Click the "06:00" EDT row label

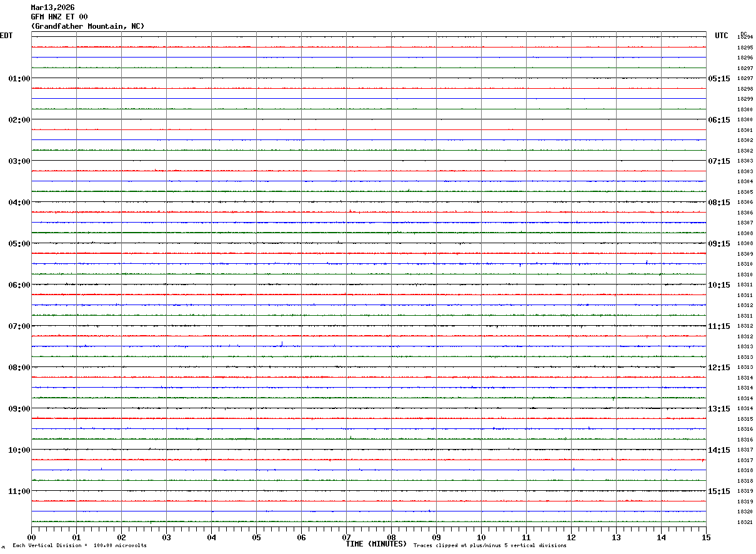coord(19,285)
